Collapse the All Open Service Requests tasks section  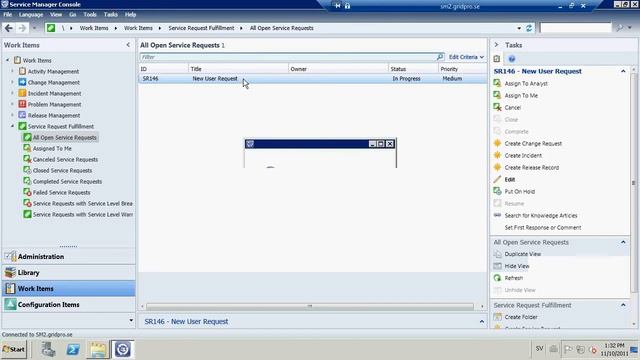click(623, 242)
